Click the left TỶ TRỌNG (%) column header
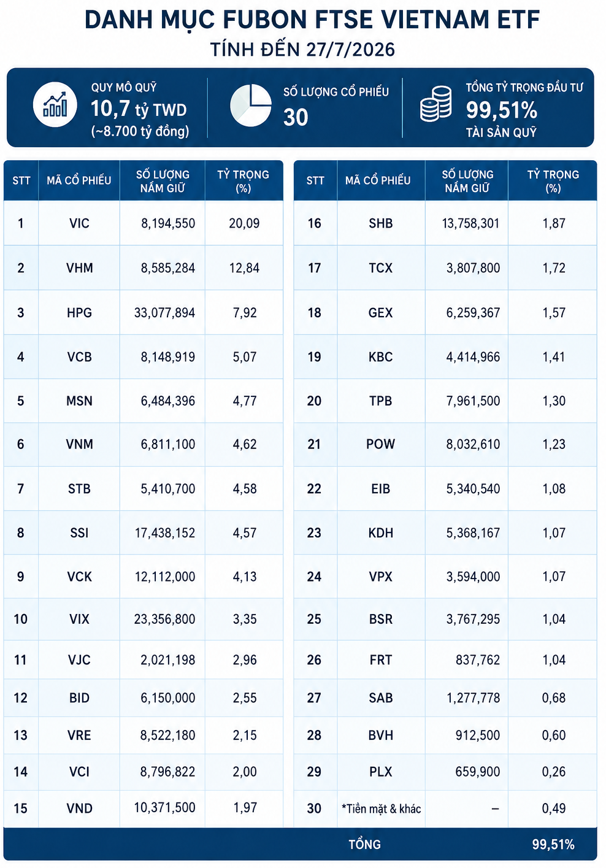606x868 pixels. (x=244, y=181)
